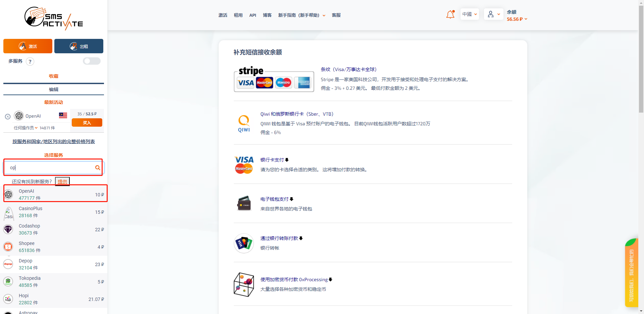Select the Codashop service name
This screenshot has width=644, height=314.
point(29,226)
